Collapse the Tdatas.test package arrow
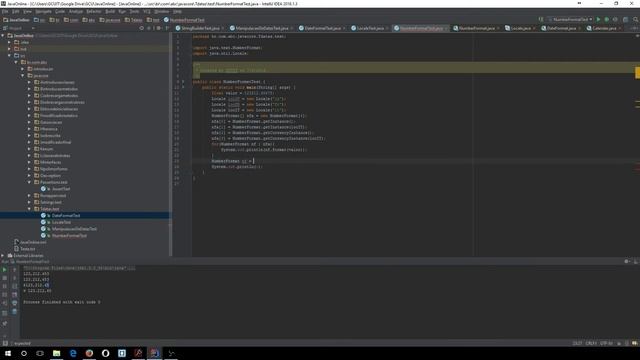This screenshot has height=360, width=640. coord(29,209)
